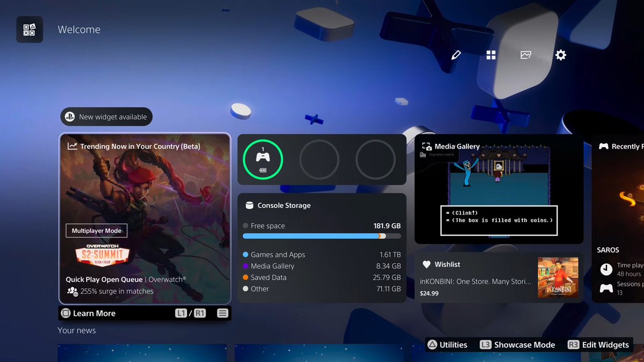Screen dimensions: 644x362
Task: Open the PlayStation symbols home icon
Action: 30,29
